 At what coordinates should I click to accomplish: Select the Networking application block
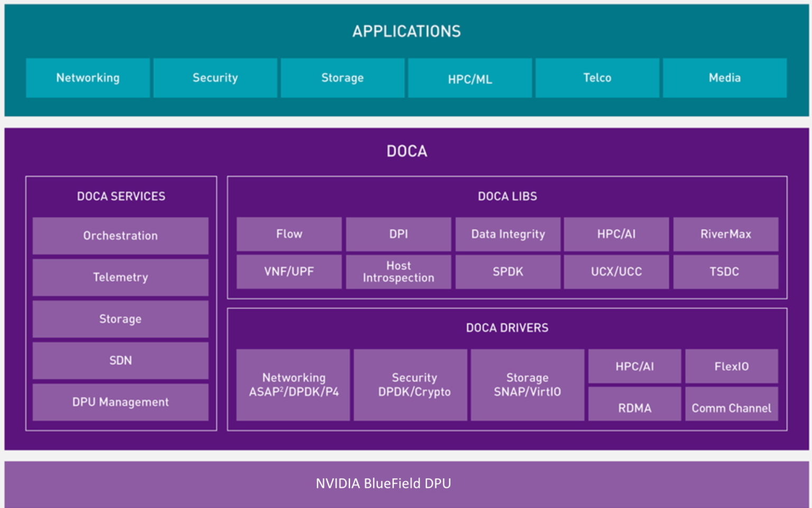[x=88, y=78]
